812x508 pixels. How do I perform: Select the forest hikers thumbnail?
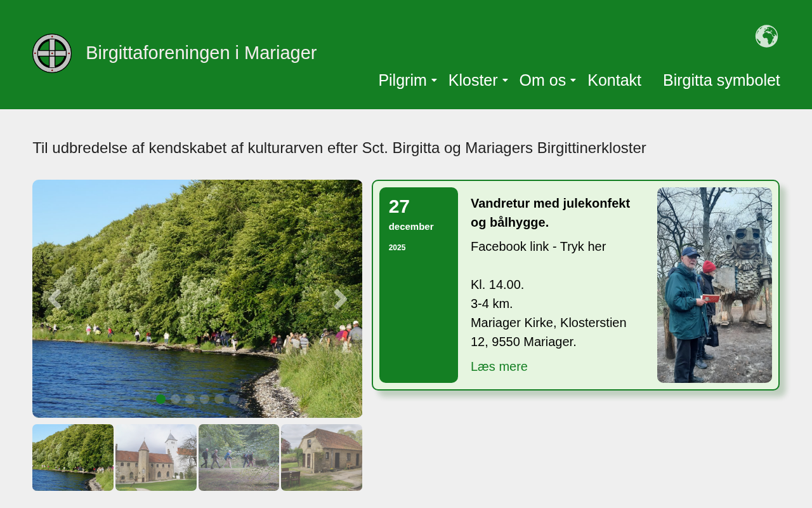click(239, 457)
